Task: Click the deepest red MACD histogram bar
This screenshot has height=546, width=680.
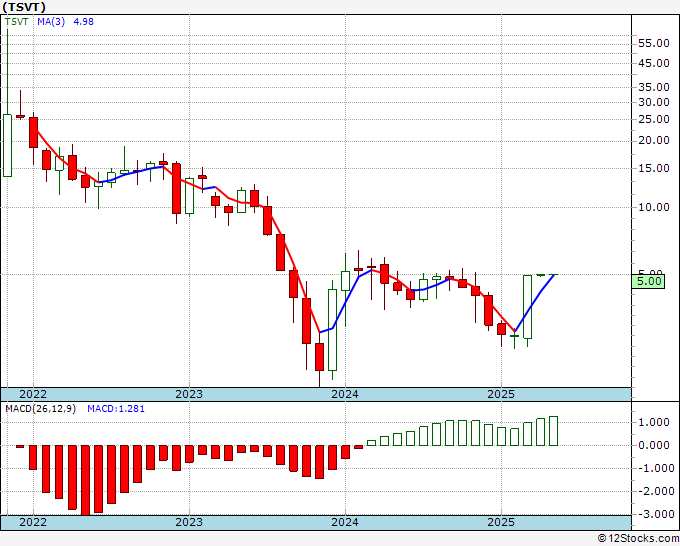Action: click(85, 480)
